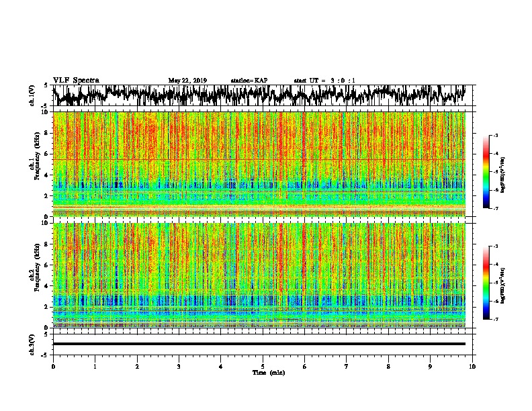Click the "-3" tick on the ch.2 colorbar

point(495,246)
